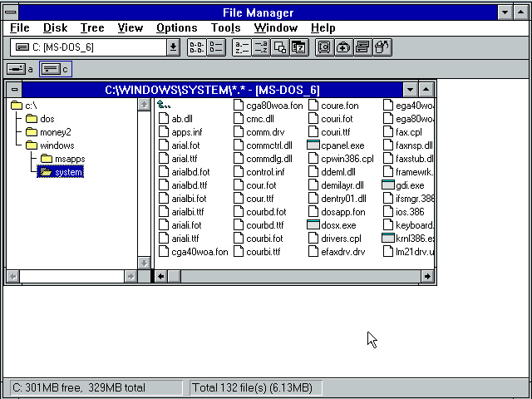Launch Undelete tool (trash can icon)

pyautogui.click(x=382, y=47)
